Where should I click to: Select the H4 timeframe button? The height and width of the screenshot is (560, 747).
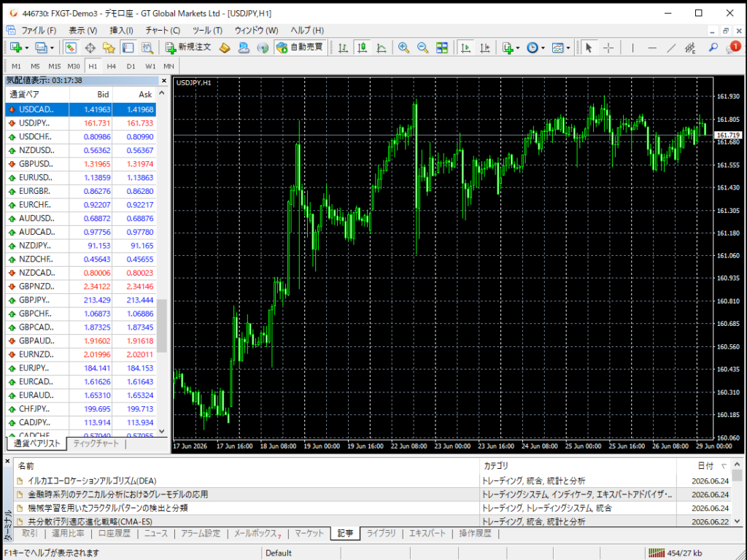(111, 66)
